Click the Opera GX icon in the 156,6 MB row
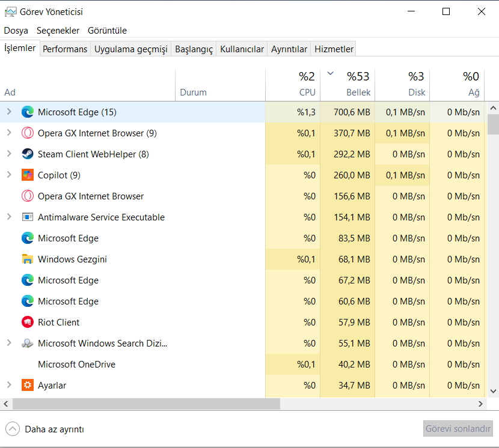Viewport: 499px width, 448px height. [x=28, y=196]
